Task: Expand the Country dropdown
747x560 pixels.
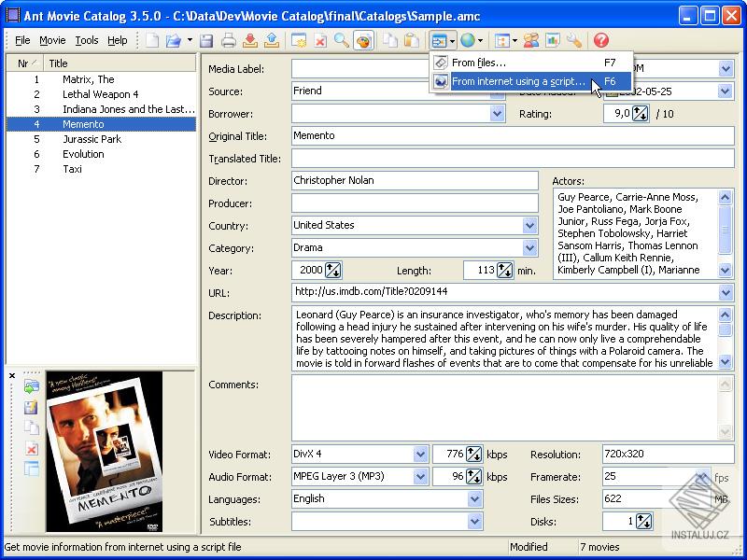Action: [530, 225]
